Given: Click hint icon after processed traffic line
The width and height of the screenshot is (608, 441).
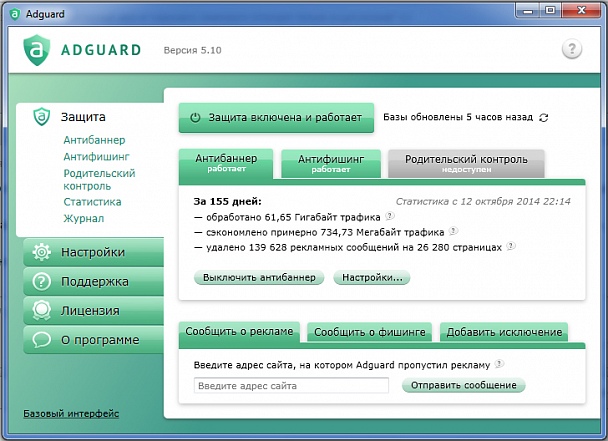Looking at the screenshot, I should (390, 216).
